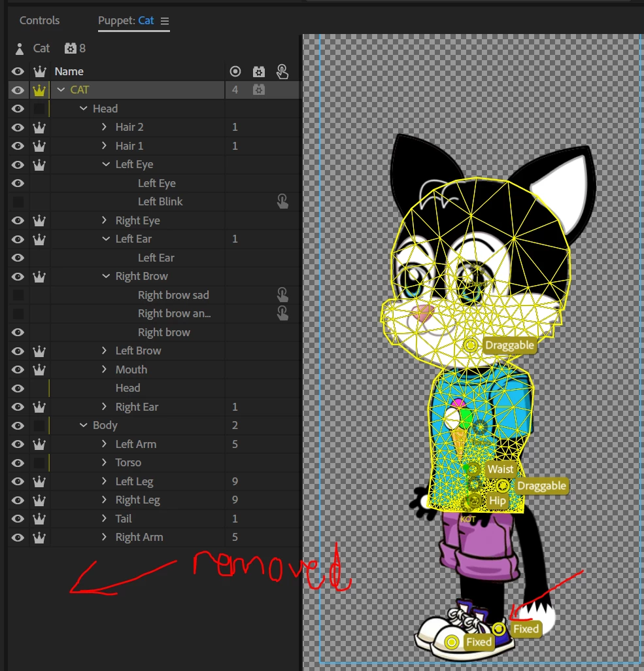
Task: Click the gold crown icon on CAT row
Action: (x=39, y=90)
